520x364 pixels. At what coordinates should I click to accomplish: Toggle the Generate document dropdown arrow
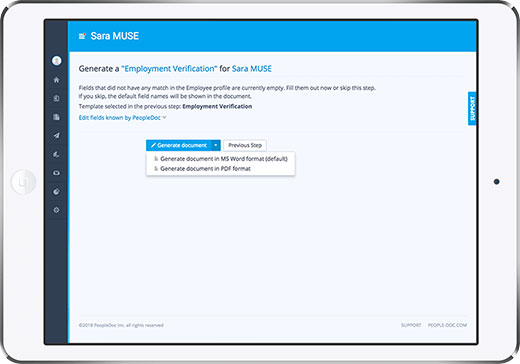pyautogui.click(x=216, y=145)
